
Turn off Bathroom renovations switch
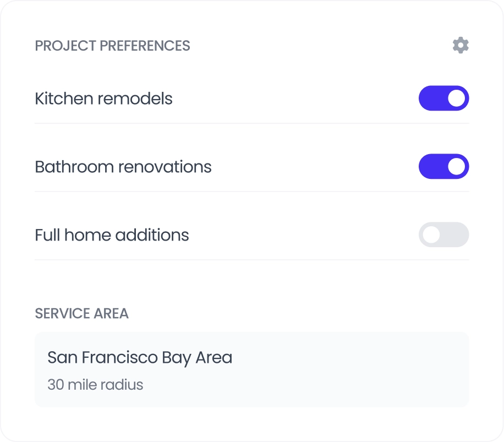coord(443,166)
